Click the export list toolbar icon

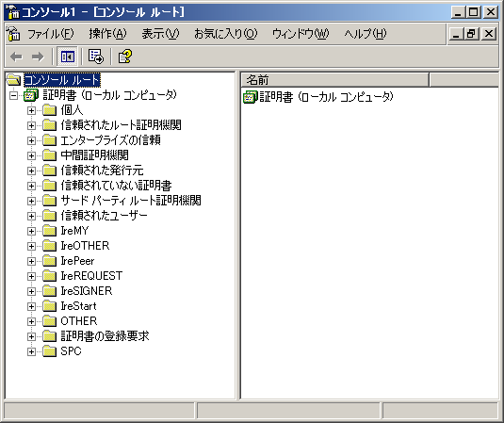(96, 57)
